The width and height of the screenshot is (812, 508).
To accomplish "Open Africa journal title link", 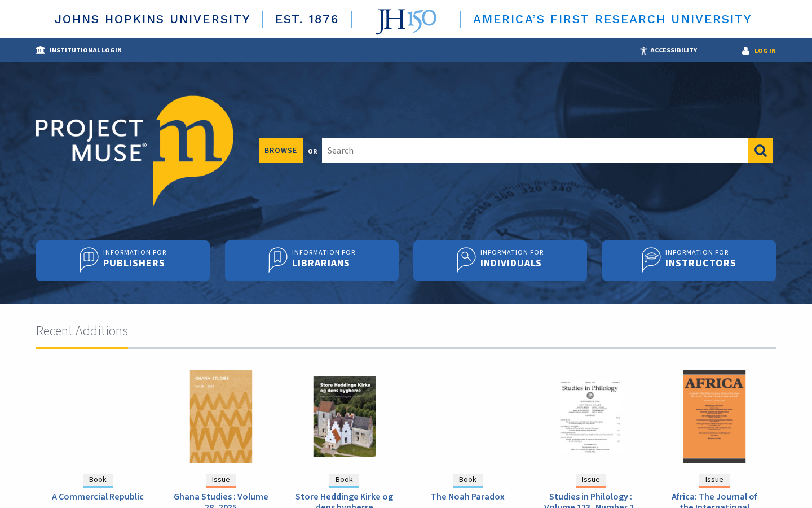I will point(714,501).
